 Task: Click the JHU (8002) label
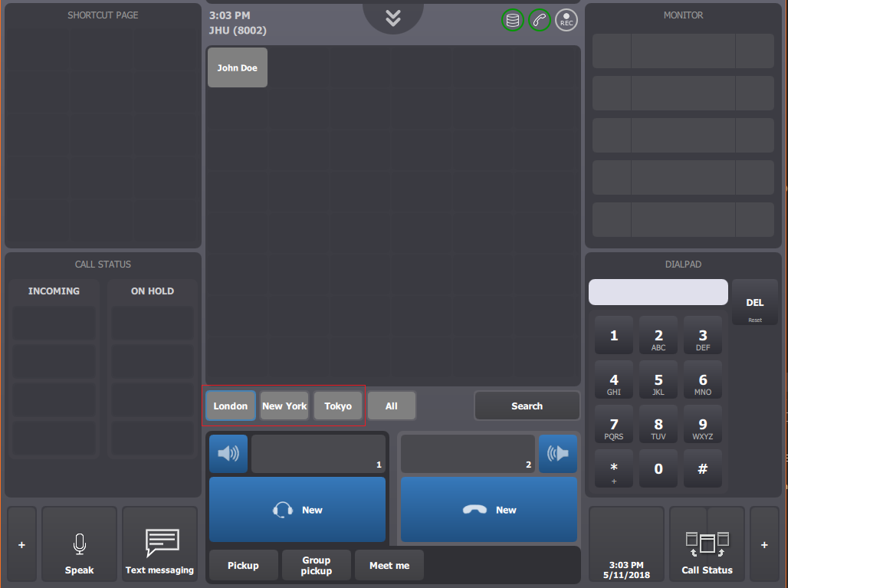pos(238,31)
